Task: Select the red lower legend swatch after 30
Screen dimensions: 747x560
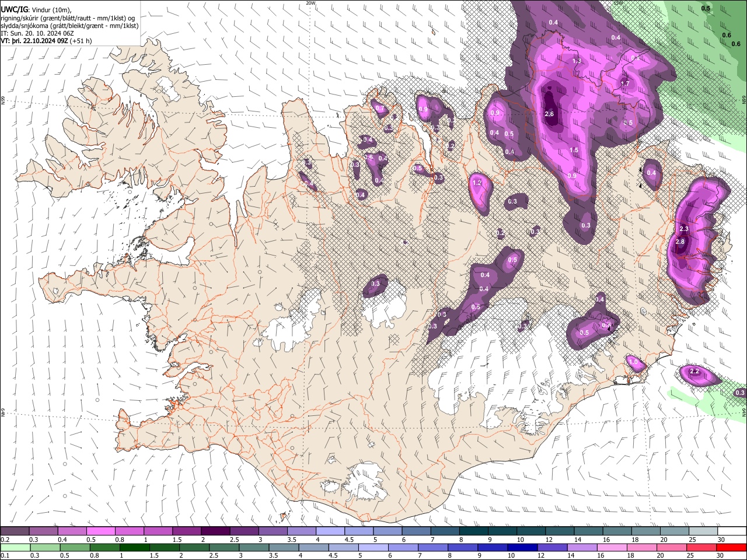Action: [732, 547]
